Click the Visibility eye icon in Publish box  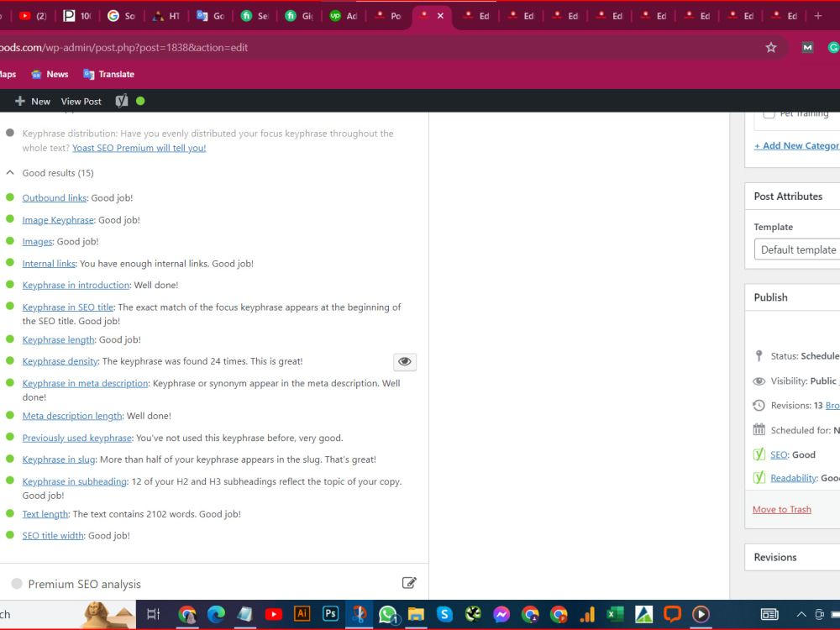coord(759,381)
